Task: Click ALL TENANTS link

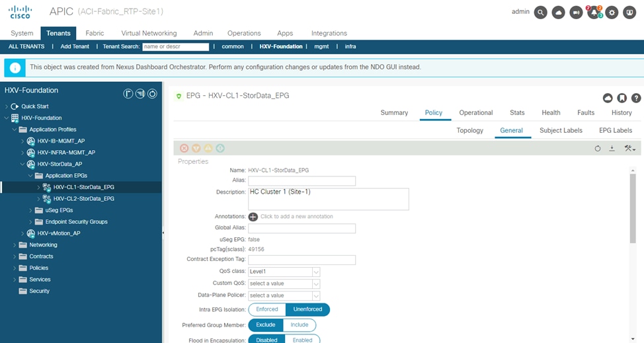Action: pyautogui.click(x=26, y=46)
